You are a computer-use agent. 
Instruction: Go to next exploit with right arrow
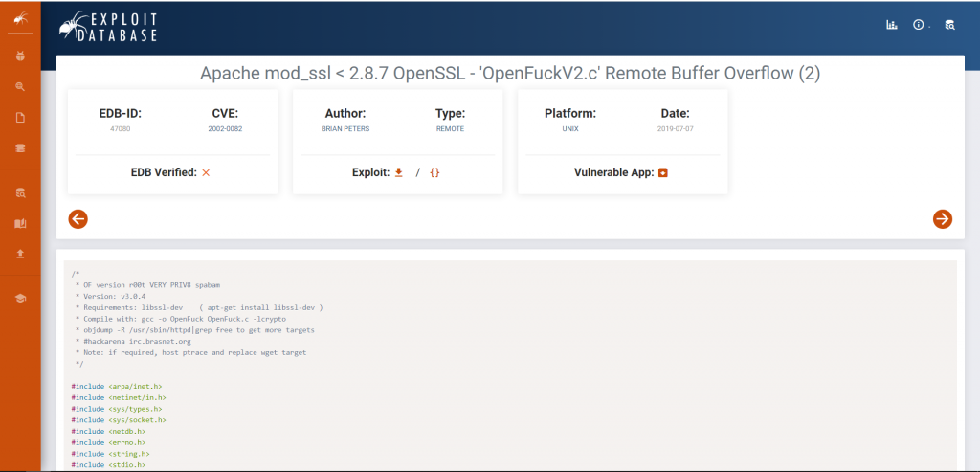click(943, 219)
